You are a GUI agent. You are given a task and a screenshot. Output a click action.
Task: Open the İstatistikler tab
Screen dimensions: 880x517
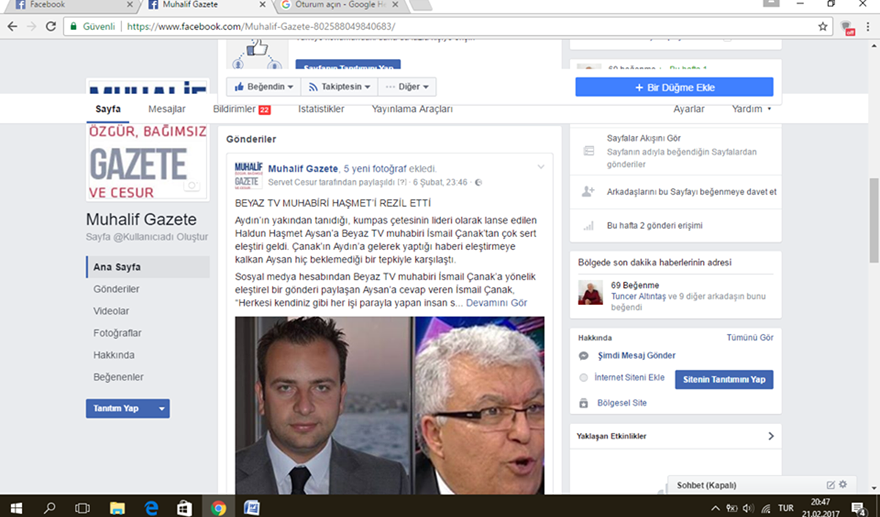point(321,109)
